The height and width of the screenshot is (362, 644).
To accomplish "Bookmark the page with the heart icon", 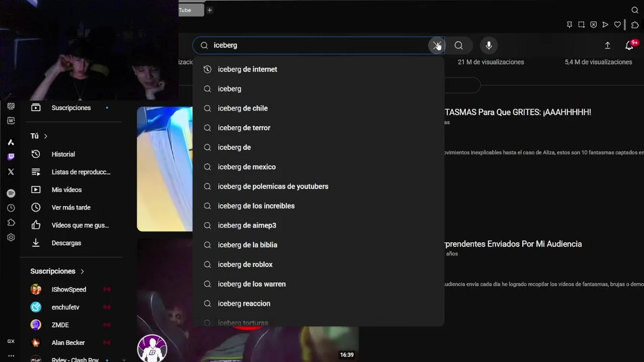I will (x=617, y=25).
